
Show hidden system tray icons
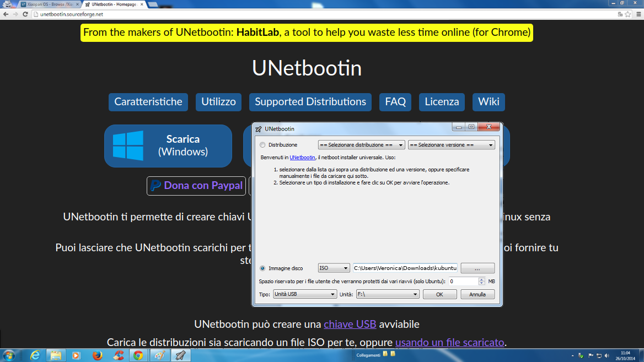coord(572,356)
